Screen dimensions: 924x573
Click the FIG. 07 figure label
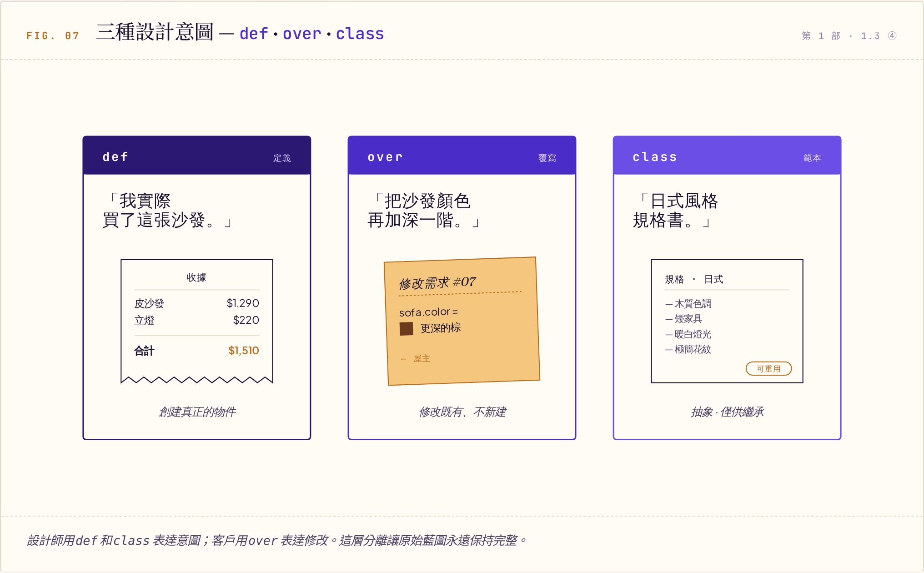(x=53, y=35)
